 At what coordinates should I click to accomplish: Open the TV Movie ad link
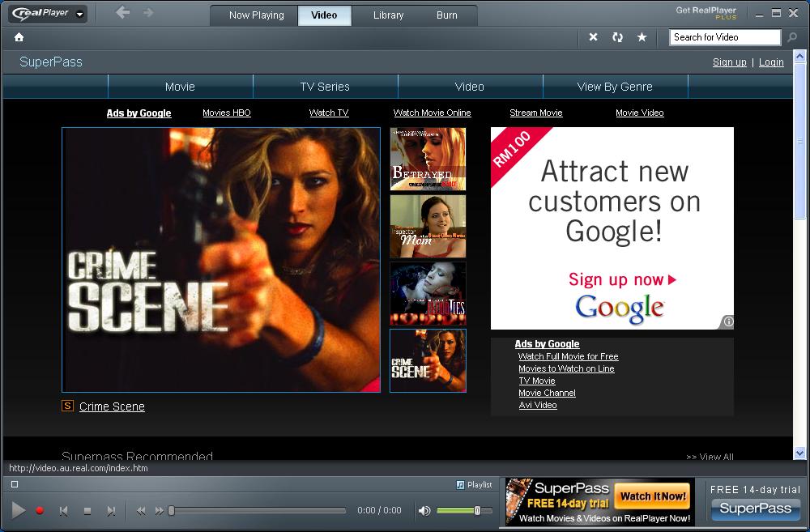[x=537, y=381]
